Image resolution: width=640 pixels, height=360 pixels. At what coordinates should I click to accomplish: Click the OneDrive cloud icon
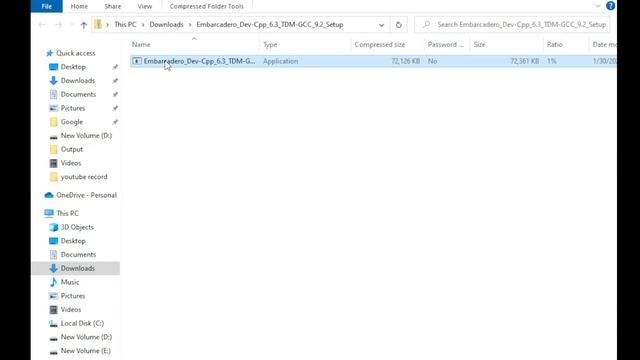[x=49, y=195]
